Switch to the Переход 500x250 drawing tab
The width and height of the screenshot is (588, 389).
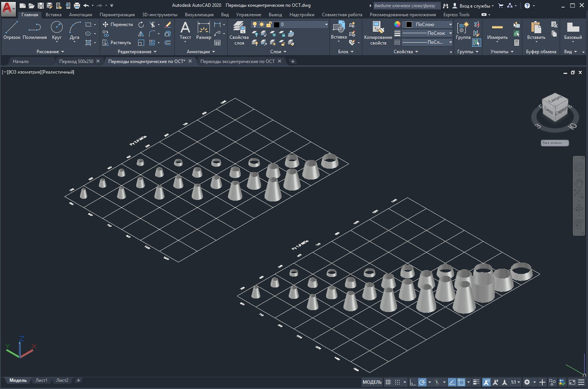(x=76, y=62)
